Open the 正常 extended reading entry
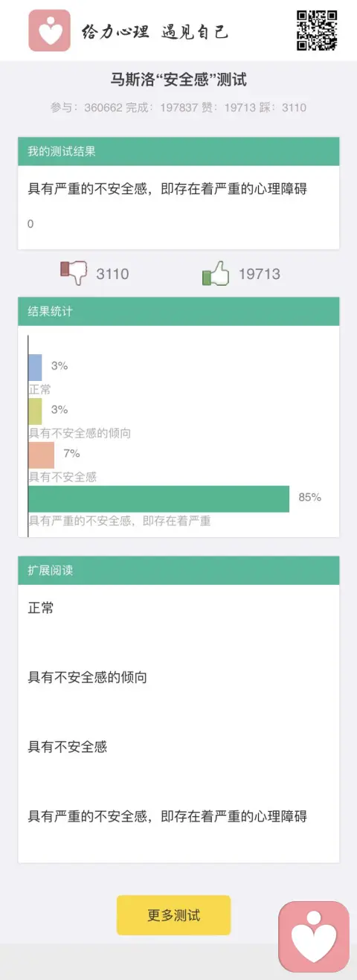The image size is (357, 980). tap(41, 608)
